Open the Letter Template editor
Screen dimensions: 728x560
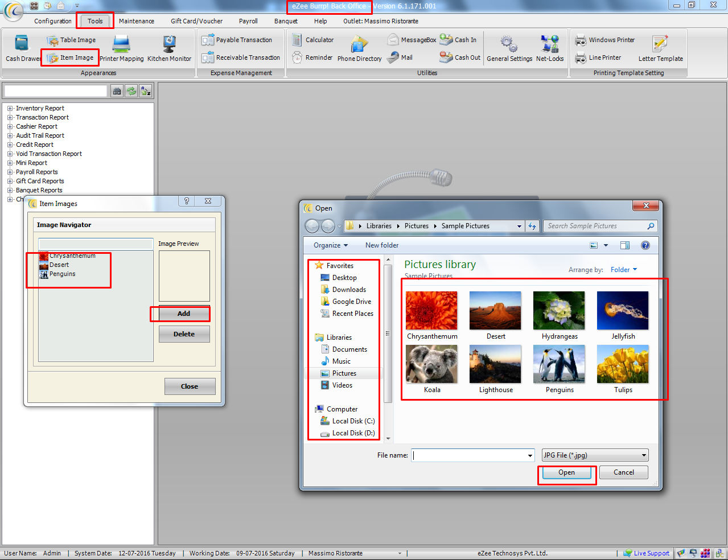[660, 48]
